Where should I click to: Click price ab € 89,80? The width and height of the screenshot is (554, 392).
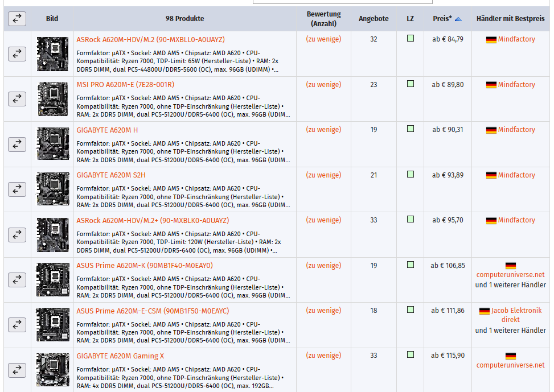pyautogui.click(x=448, y=84)
